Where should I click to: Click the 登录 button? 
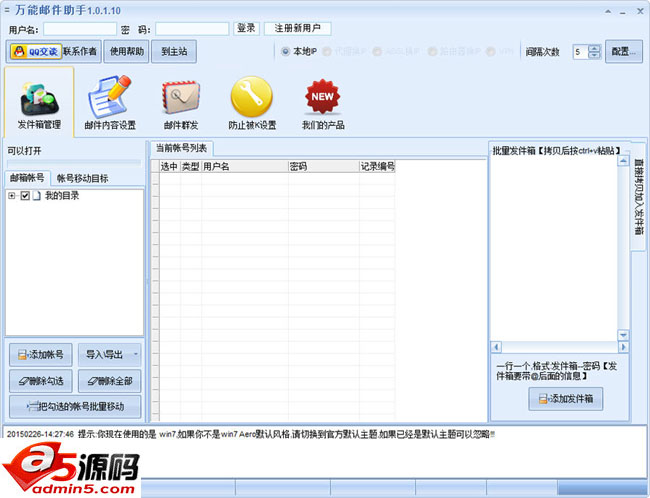pyautogui.click(x=246, y=28)
